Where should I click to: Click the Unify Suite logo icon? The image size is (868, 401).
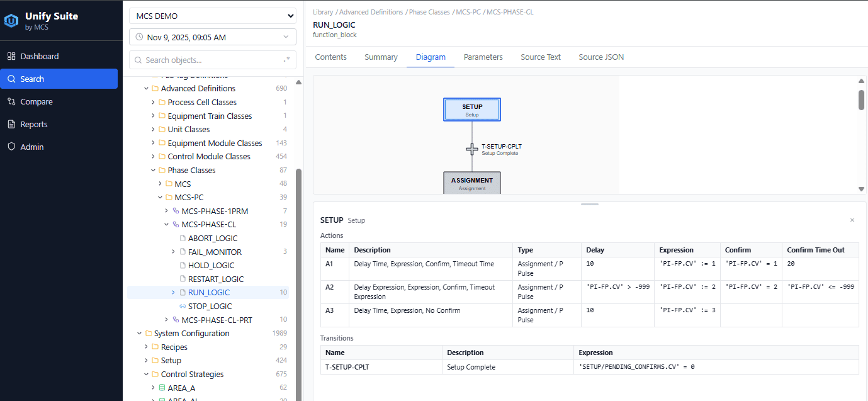(12, 20)
